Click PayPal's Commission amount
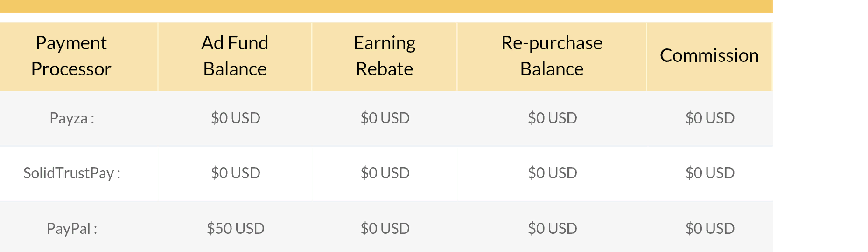 point(710,228)
